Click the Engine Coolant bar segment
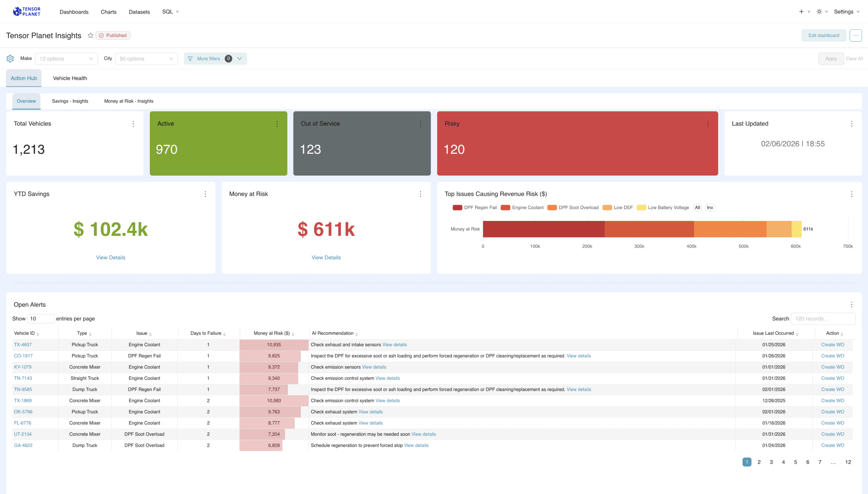This screenshot has height=494, width=868. click(649, 229)
